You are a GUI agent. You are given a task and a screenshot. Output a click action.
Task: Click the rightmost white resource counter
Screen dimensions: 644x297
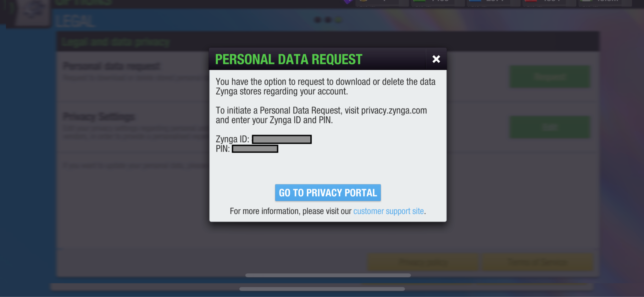tap(605, 3)
